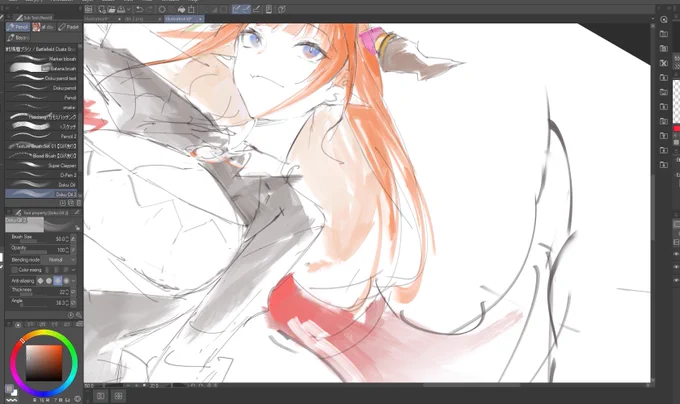Choose the Texture Brush Set 01 brush
The width and height of the screenshot is (680, 404).
pos(42,146)
